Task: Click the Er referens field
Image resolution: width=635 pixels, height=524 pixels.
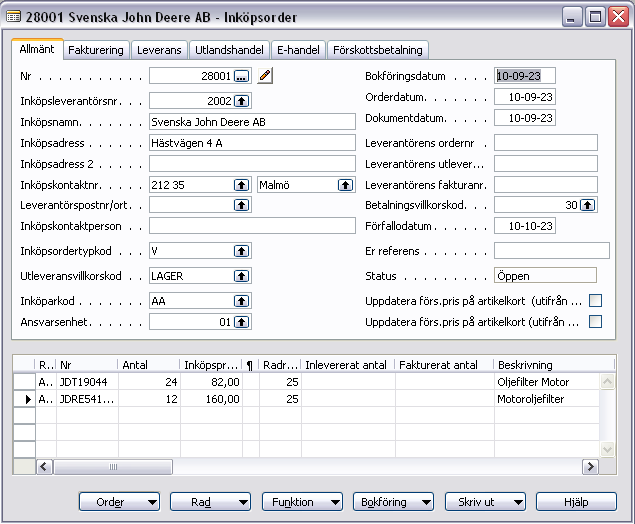Action: point(552,251)
